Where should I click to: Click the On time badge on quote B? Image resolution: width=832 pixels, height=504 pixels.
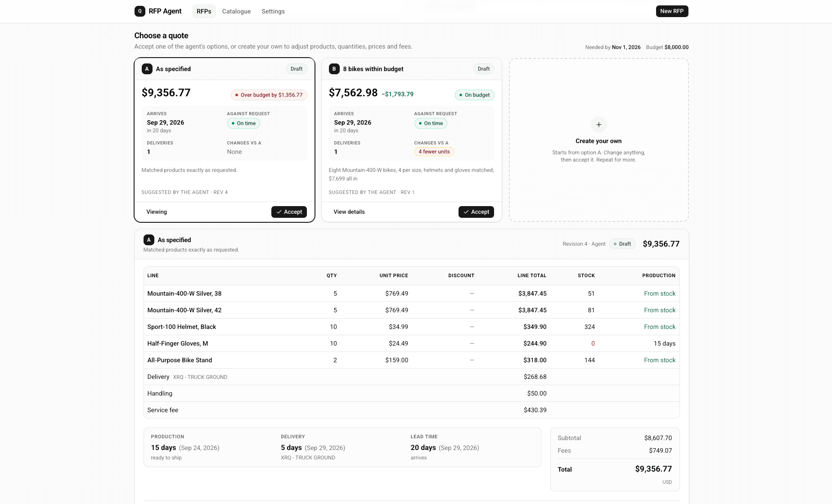431,123
